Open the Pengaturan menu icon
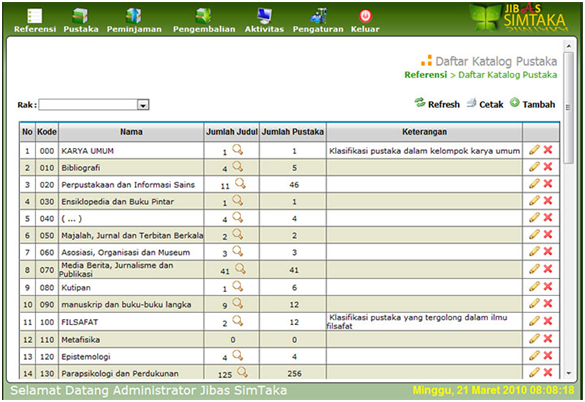 (318, 16)
